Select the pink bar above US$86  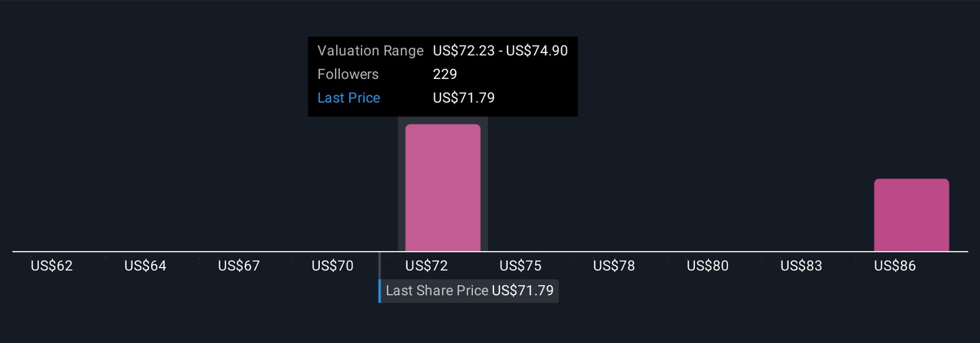(911, 215)
